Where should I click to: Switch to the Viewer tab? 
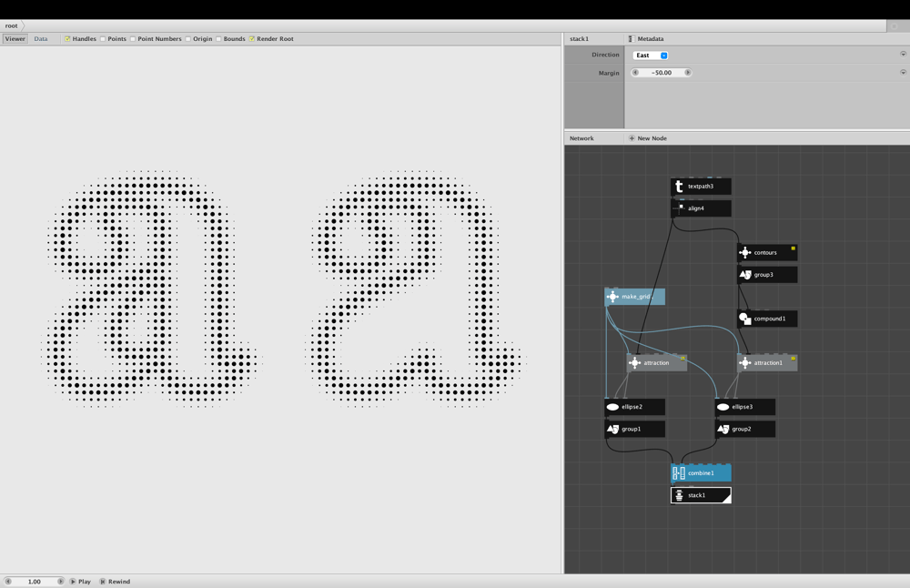click(x=15, y=39)
